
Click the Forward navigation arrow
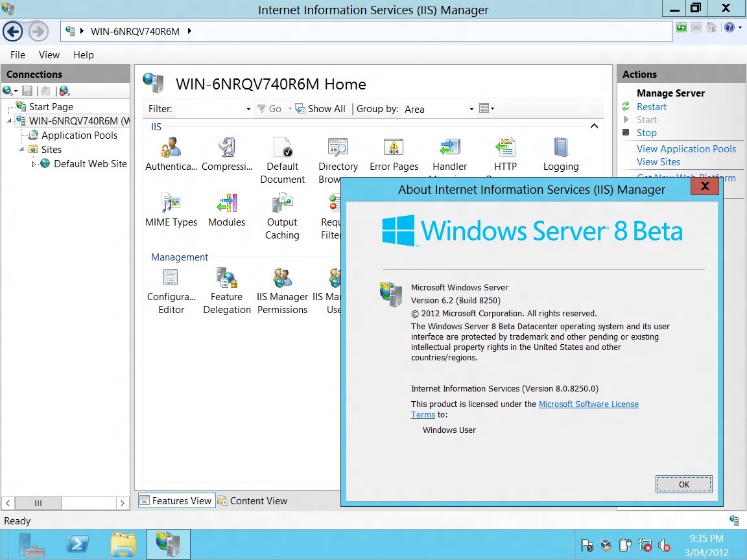[39, 32]
